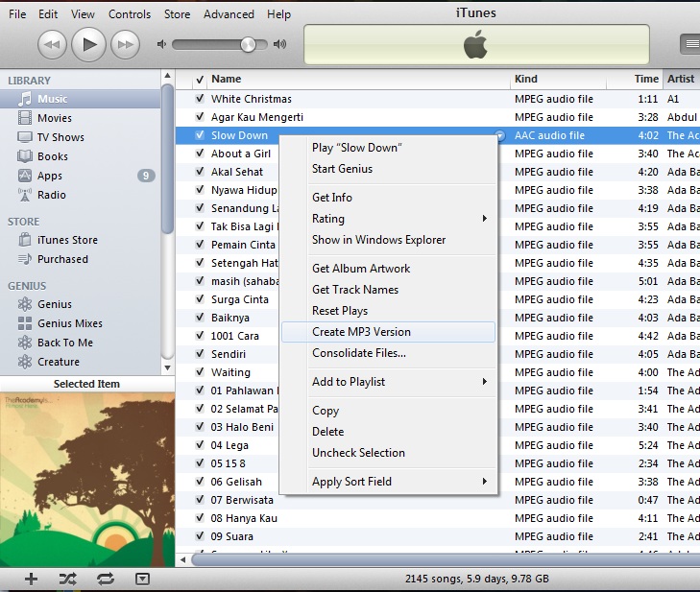Click the horizontal scrollbar left arrow
This screenshot has height=592, width=700.
(x=183, y=559)
